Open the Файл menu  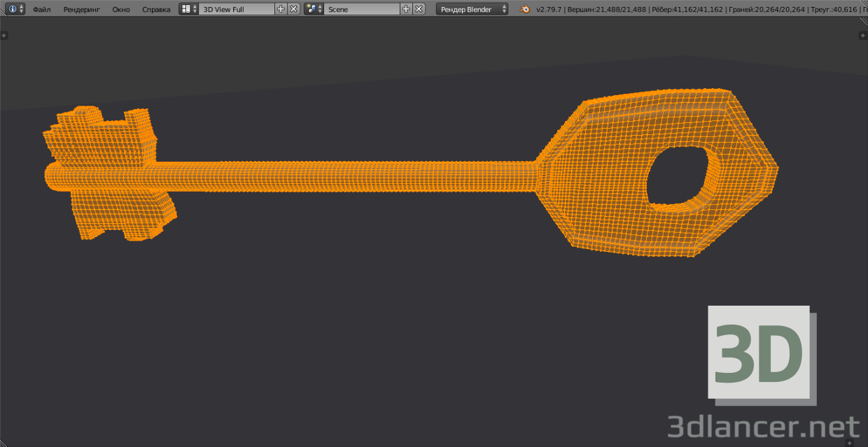(x=41, y=9)
